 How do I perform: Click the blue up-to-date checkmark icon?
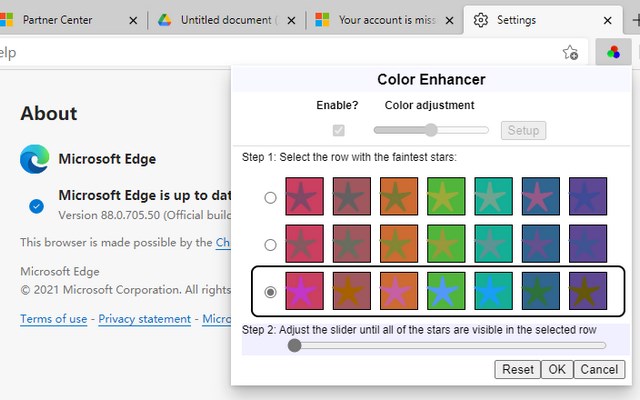(37, 206)
